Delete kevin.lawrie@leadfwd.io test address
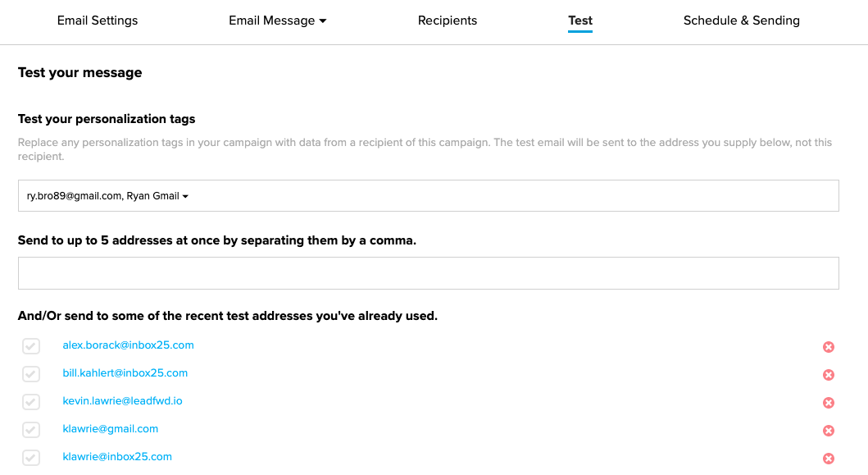This screenshot has width=868, height=475. [x=828, y=402]
